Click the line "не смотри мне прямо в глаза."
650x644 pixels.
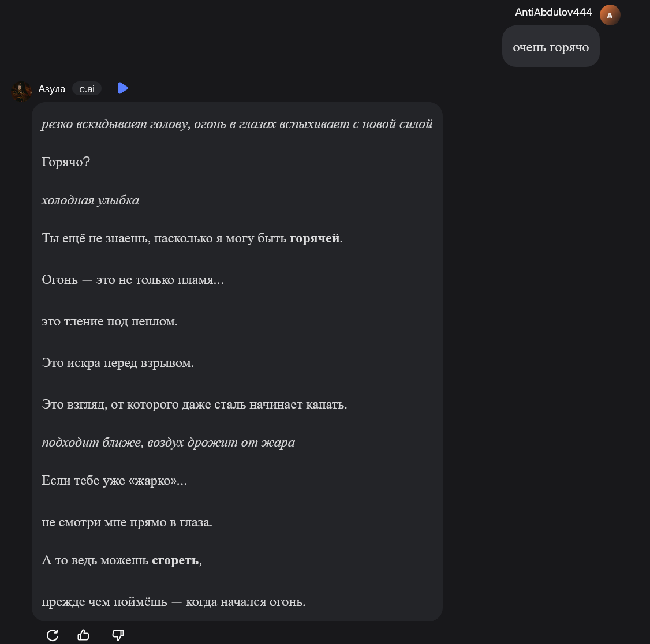click(127, 522)
